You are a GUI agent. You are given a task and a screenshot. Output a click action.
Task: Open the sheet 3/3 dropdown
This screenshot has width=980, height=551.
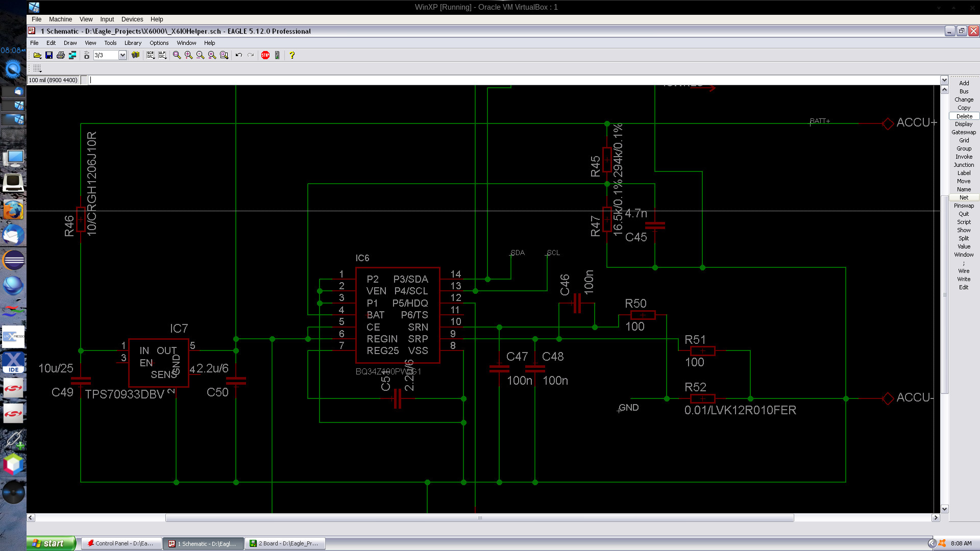[122, 55]
